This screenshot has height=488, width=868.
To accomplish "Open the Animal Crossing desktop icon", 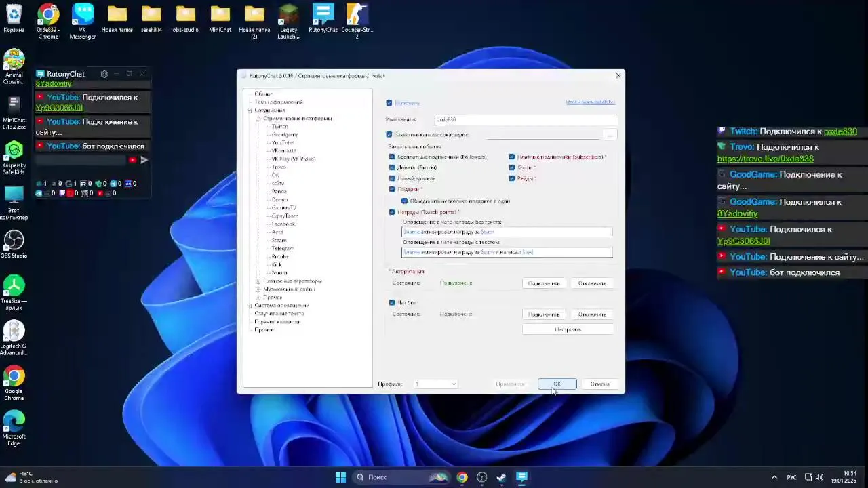I will tap(14, 67).
